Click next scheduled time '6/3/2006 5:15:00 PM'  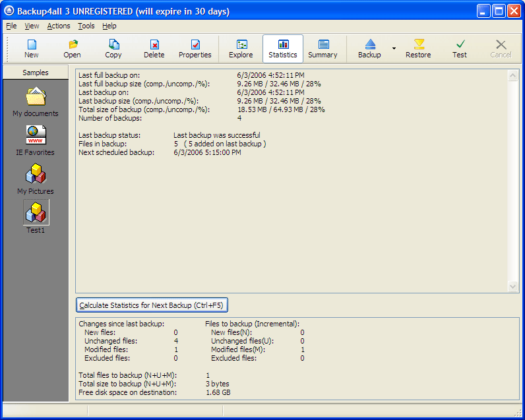click(207, 152)
